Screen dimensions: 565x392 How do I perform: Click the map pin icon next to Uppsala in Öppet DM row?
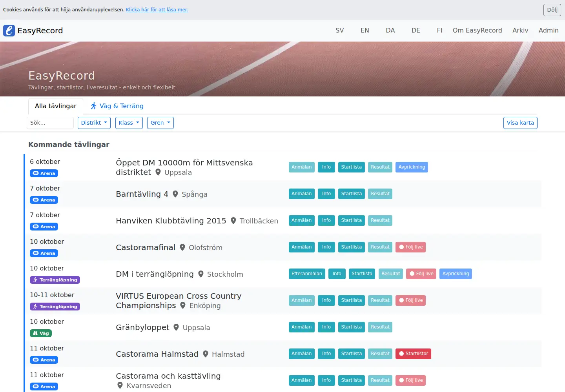point(158,172)
